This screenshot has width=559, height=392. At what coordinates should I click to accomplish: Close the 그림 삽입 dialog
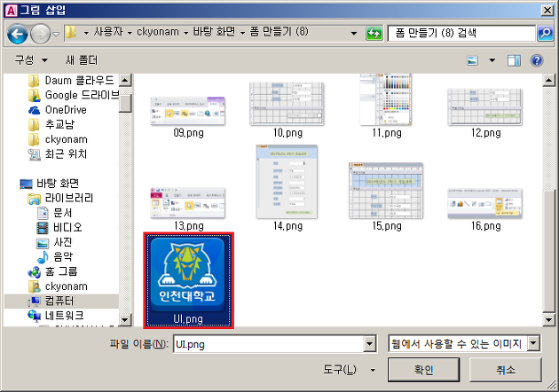[x=547, y=11]
